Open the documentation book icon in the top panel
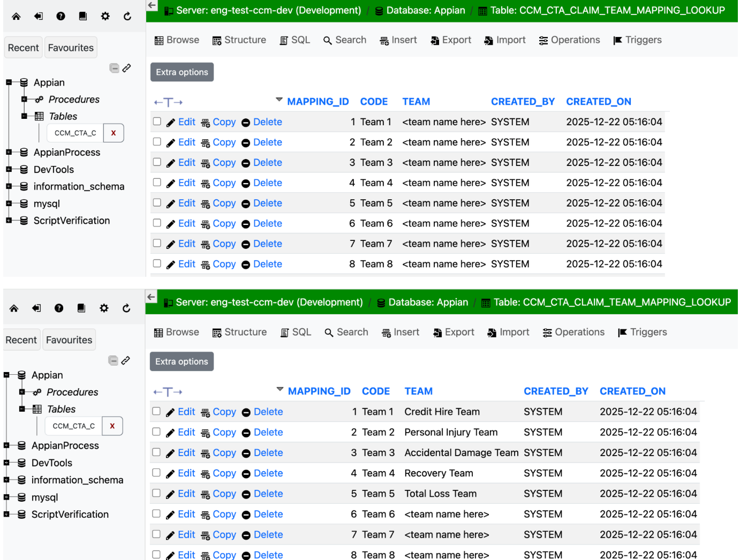The height and width of the screenshot is (560, 740). coord(83,16)
